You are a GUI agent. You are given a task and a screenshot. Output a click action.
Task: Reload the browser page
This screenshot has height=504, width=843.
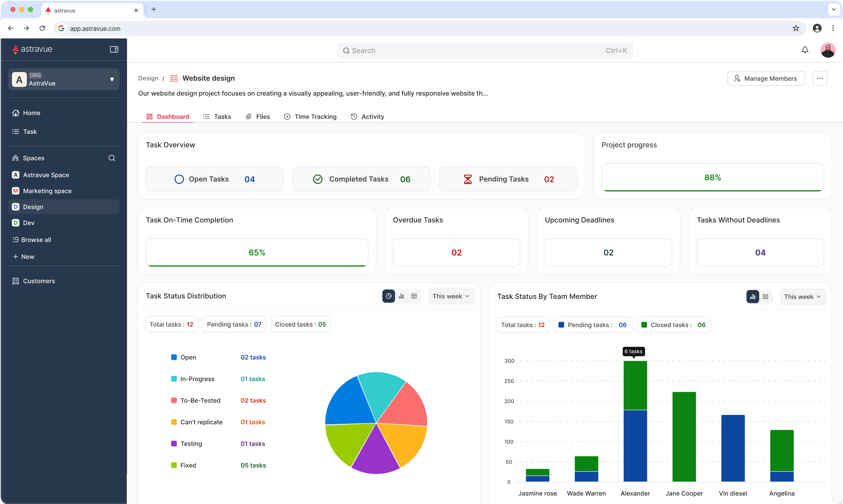pyautogui.click(x=42, y=28)
